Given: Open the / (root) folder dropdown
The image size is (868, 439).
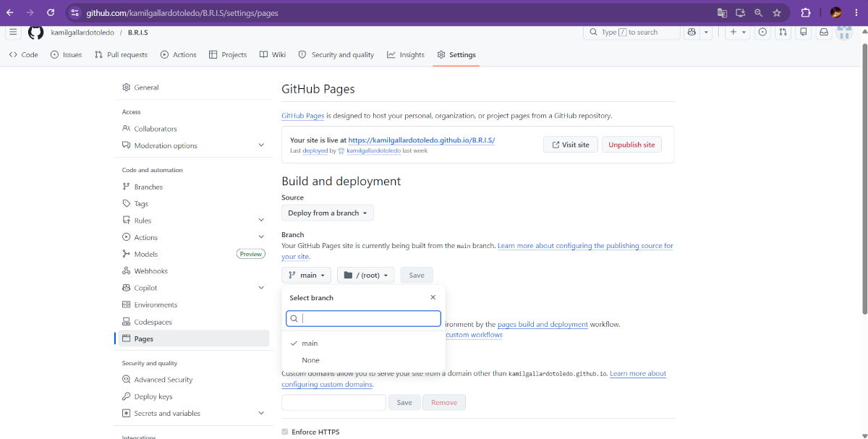Looking at the screenshot, I should (x=366, y=275).
